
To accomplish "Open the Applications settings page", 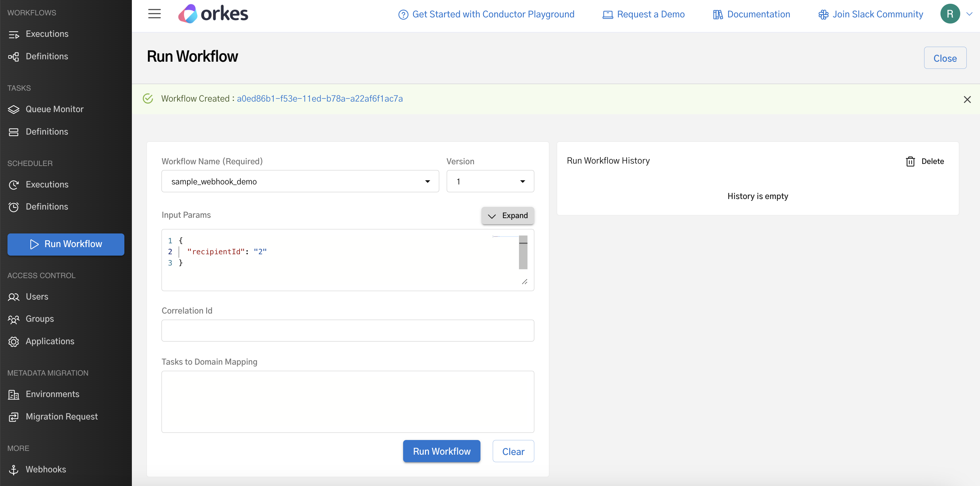I will coord(50,341).
